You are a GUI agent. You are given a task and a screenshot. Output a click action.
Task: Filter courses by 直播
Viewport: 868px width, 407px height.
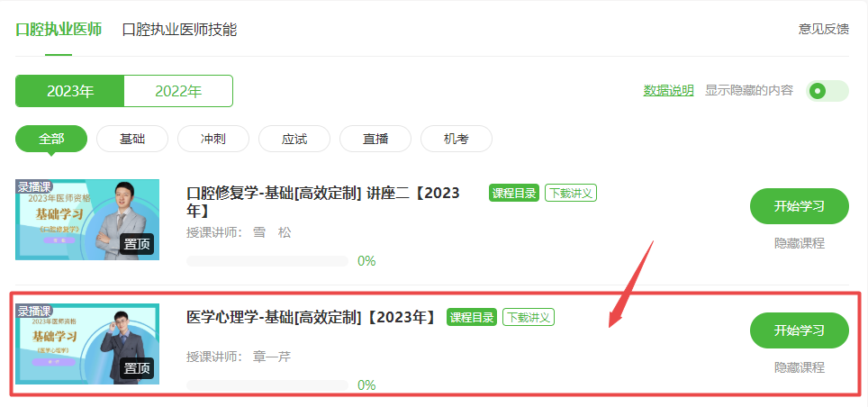(375, 139)
